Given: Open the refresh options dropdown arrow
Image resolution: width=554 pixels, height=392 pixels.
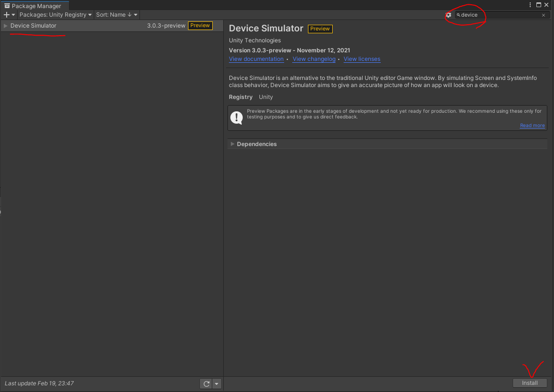Looking at the screenshot, I should pos(217,383).
